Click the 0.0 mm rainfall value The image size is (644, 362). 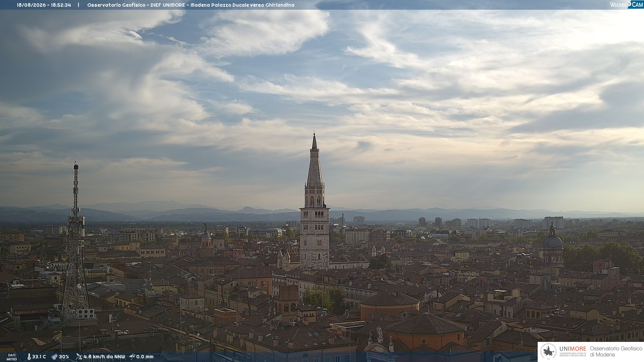tap(145, 357)
